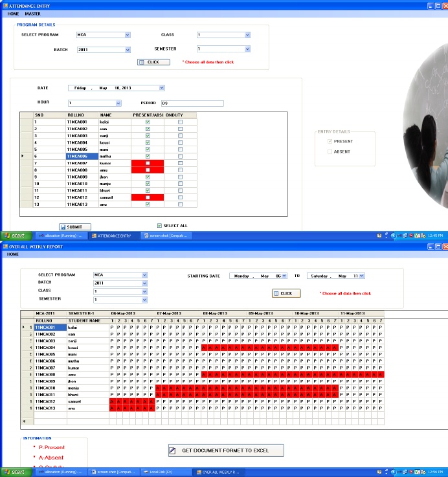Click the save icon on SUBMIT button
This screenshot has height=477, width=448.
[x=63, y=227]
